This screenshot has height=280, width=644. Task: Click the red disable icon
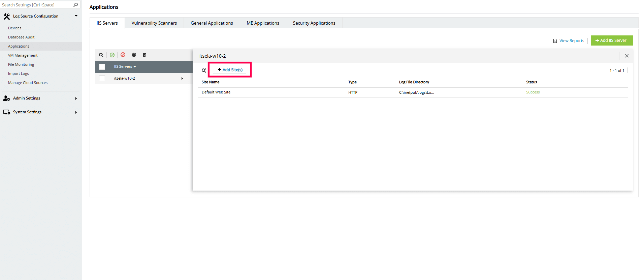coord(123,55)
